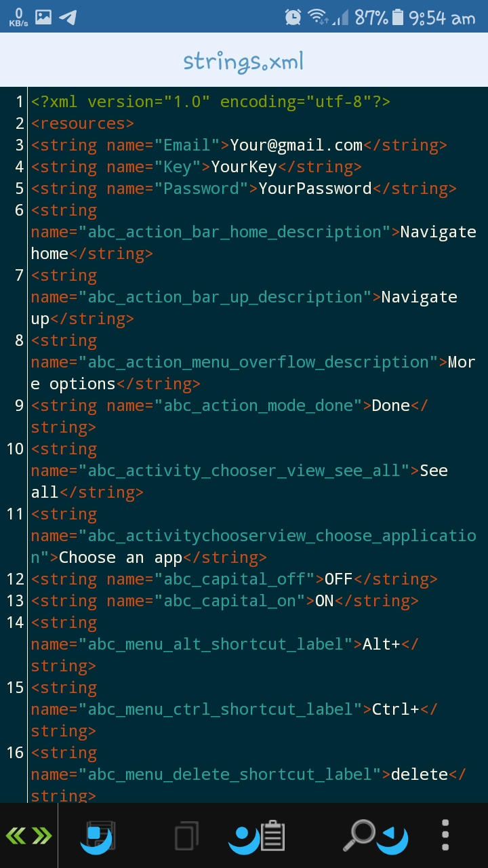Click the opening resources tag

click(x=82, y=123)
